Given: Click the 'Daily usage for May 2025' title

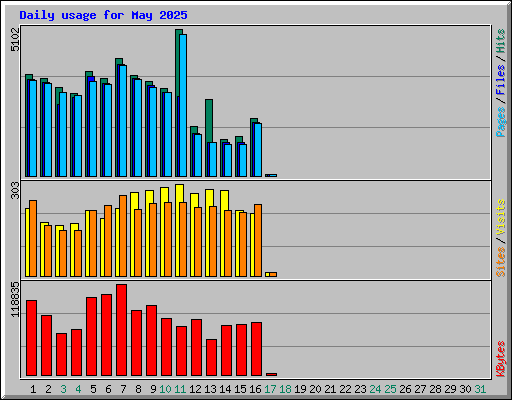Looking at the screenshot, I should (103, 15).
